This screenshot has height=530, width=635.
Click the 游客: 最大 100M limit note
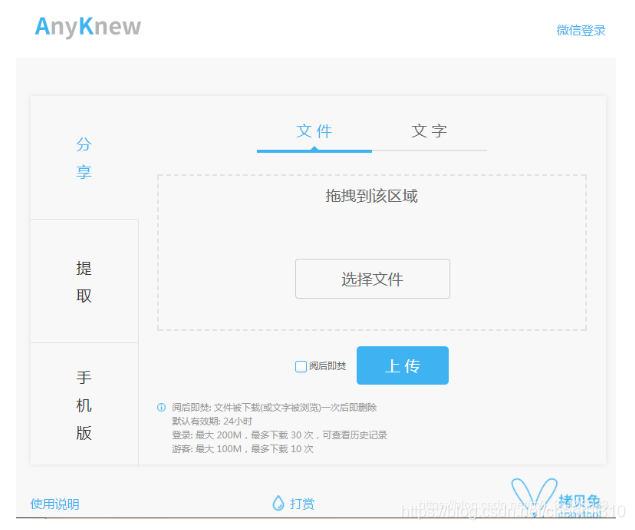tap(243, 449)
